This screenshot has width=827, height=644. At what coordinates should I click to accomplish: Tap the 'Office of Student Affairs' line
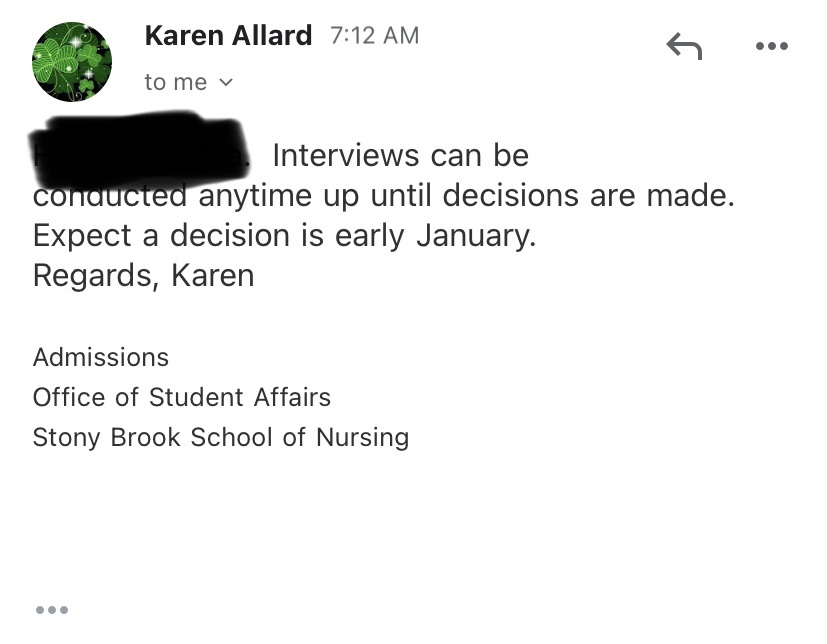(182, 397)
